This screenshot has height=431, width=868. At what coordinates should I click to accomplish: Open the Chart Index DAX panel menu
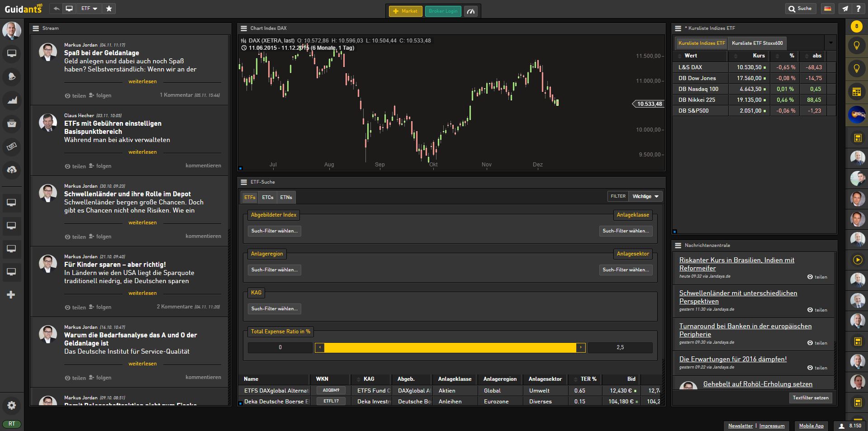pyautogui.click(x=244, y=28)
